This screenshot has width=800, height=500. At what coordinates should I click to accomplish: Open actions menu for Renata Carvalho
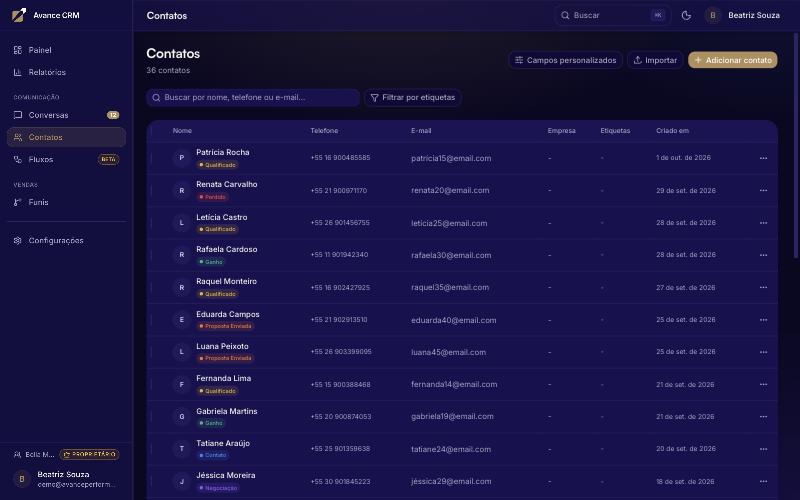click(763, 190)
